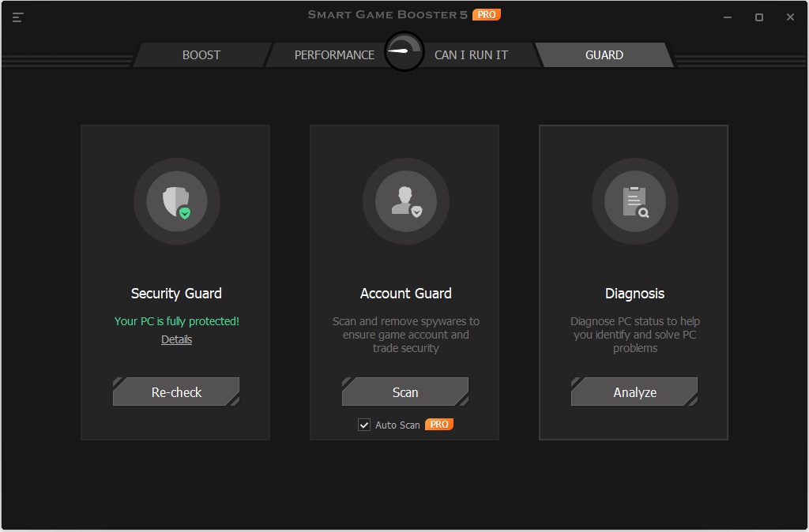Click the Diagnosis title

[634, 294]
